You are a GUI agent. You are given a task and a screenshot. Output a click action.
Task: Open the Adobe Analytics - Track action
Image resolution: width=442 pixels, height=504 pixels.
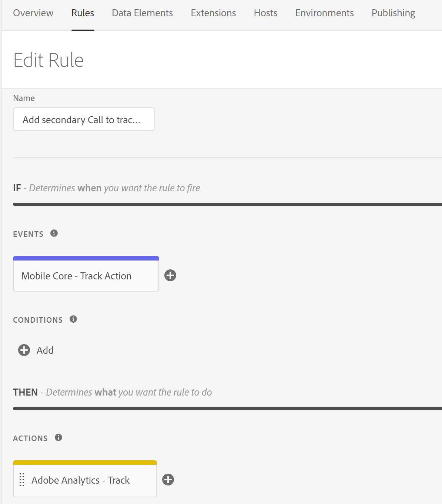coord(81,480)
